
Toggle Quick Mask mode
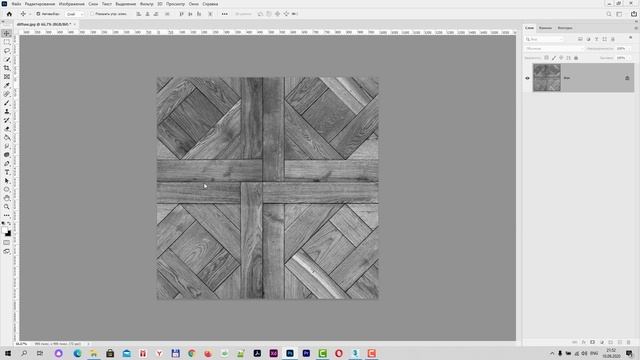click(x=7, y=242)
